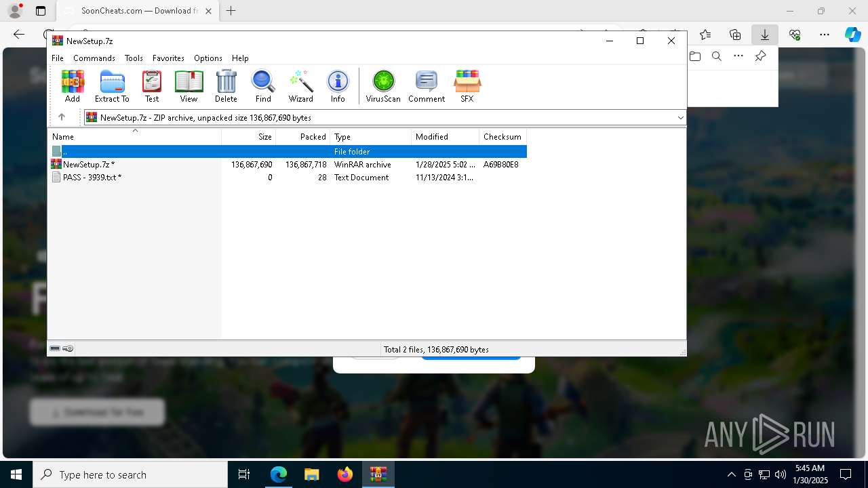Image resolution: width=868 pixels, height=488 pixels.
Task: Show hidden system tray icons
Action: coord(731,474)
